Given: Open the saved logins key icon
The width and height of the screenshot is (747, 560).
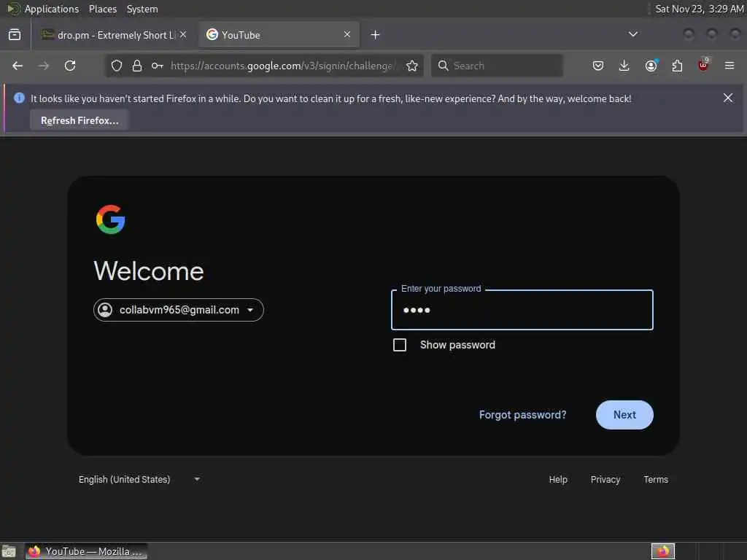Looking at the screenshot, I should pyautogui.click(x=158, y=66).
